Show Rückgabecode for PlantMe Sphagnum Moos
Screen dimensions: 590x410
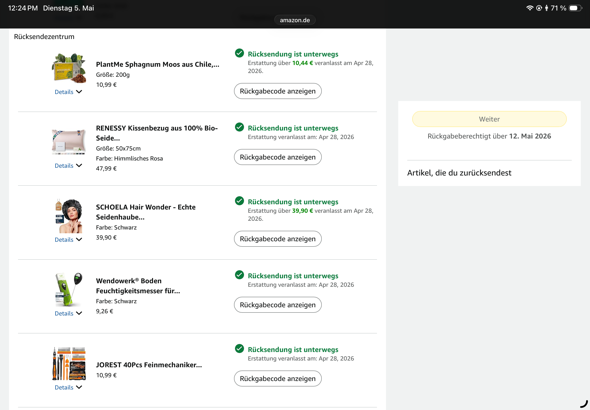[x=278, y=91]
